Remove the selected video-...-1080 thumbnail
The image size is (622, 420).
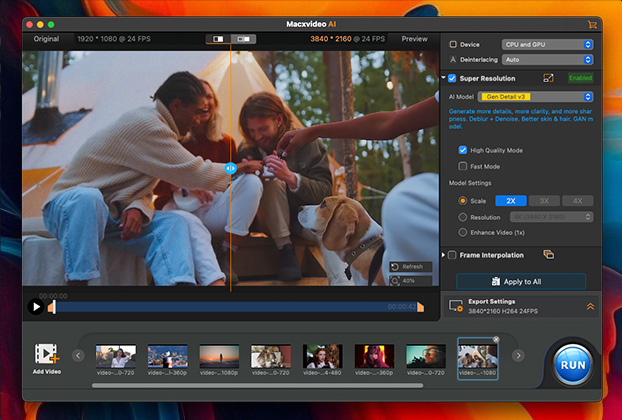pos(496,339)
